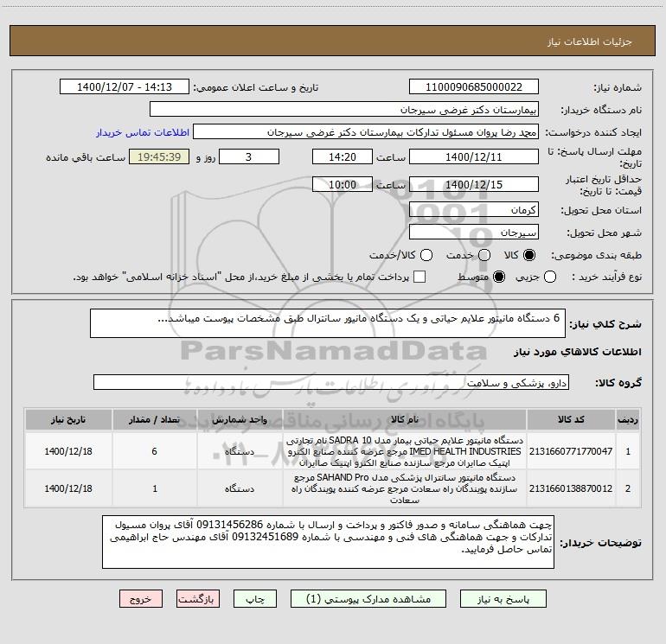Click the نام کالا column header

tap(405, 419)
